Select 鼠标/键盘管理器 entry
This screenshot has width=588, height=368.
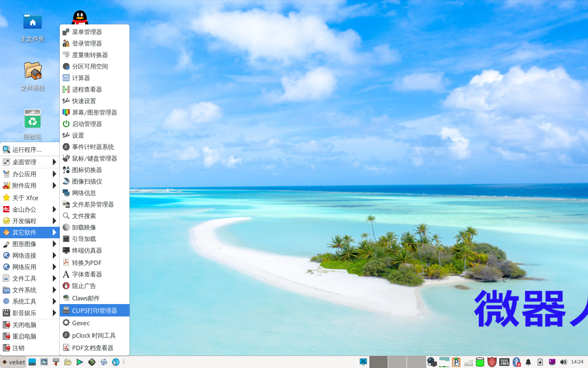pyautogui.click(x=95, y=158)
